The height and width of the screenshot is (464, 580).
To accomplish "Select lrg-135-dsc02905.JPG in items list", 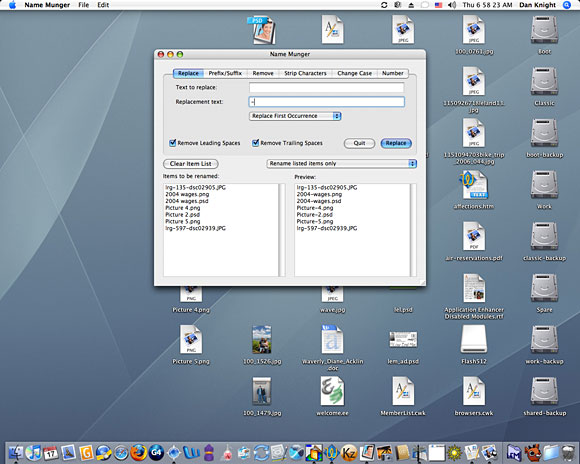I will point(195,187).
